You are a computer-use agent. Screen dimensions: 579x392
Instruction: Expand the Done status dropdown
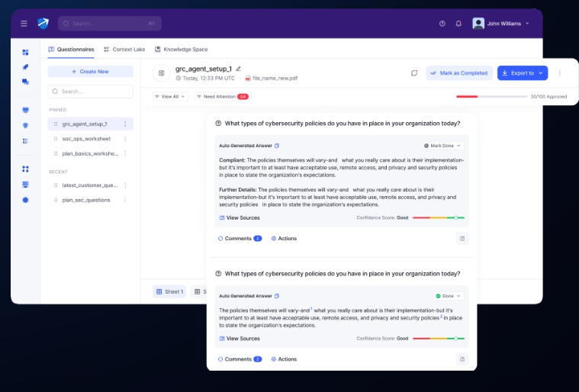[448, 296]
